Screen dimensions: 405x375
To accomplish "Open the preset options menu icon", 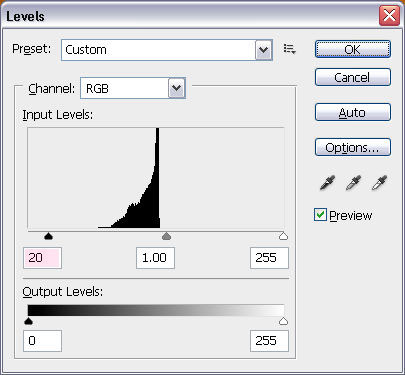I will point(290,49).
